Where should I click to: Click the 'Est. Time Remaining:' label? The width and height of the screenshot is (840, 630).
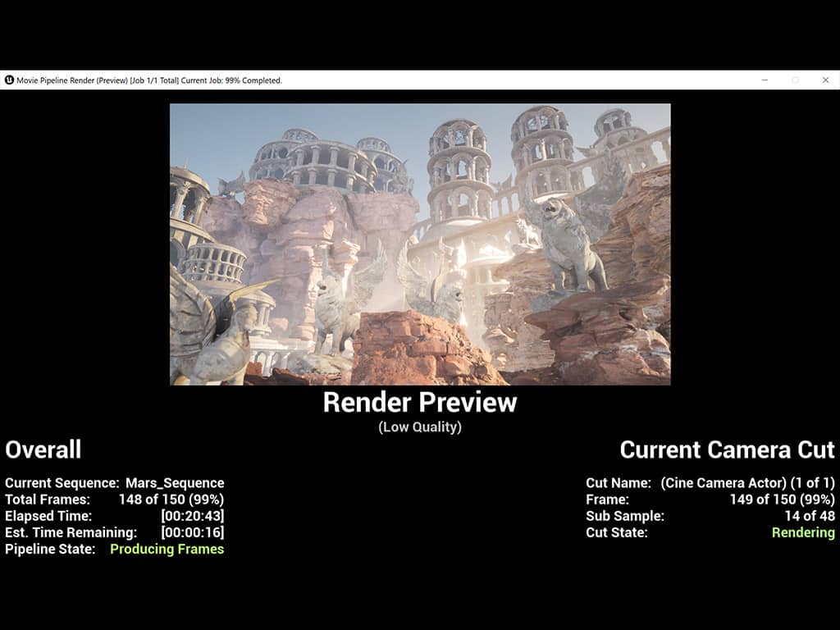tap(71, 532)
